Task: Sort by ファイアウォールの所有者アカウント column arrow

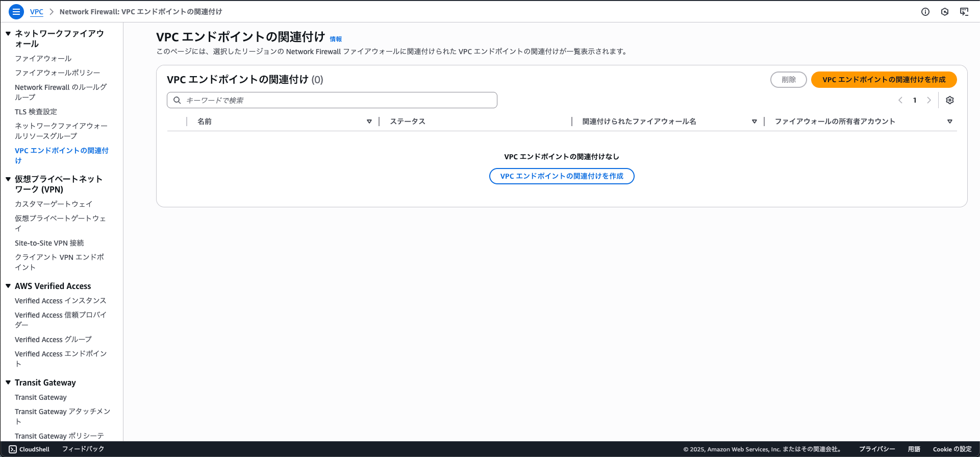Action: (950, 122)
